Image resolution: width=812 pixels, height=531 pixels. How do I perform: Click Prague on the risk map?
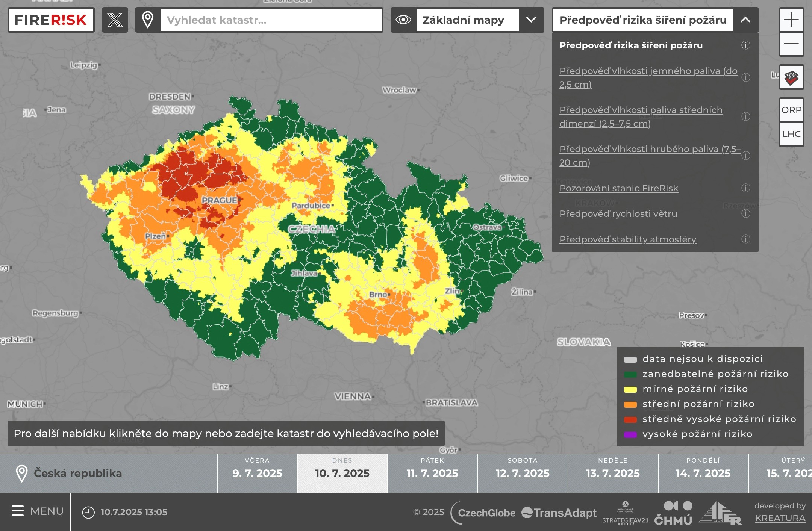(x=220, y=200)
